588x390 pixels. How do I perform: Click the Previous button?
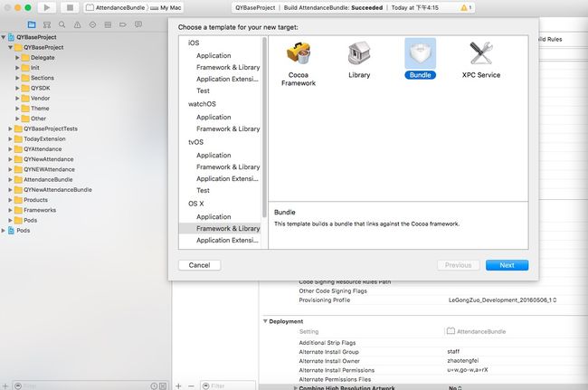click(x=459, y=265)
